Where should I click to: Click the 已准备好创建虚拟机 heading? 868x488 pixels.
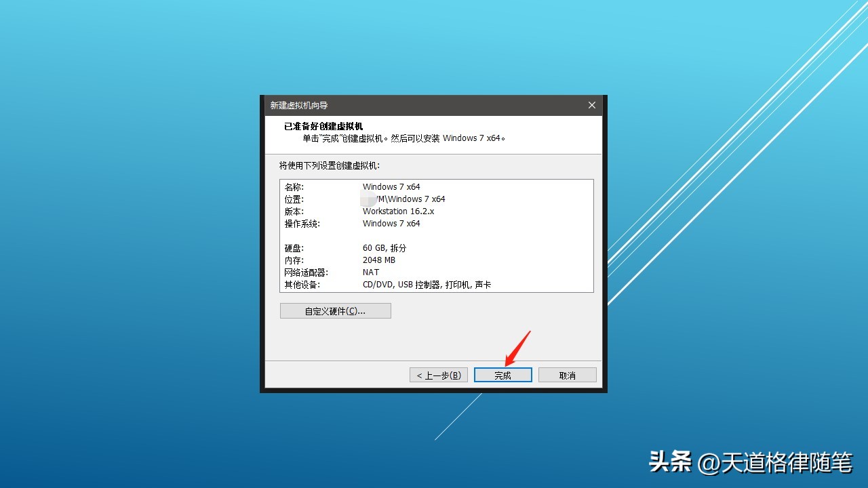(323, 126)
